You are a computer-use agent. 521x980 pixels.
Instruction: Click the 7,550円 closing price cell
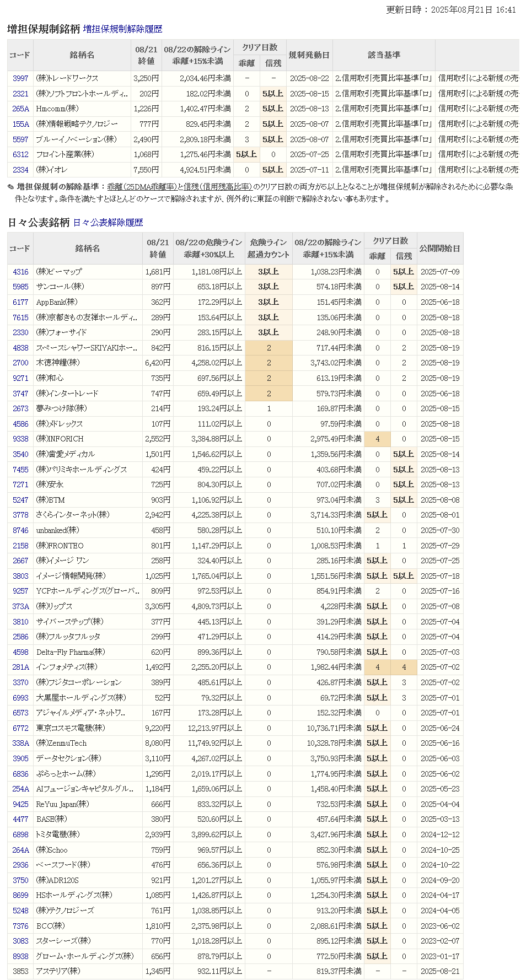coord(146,170)
